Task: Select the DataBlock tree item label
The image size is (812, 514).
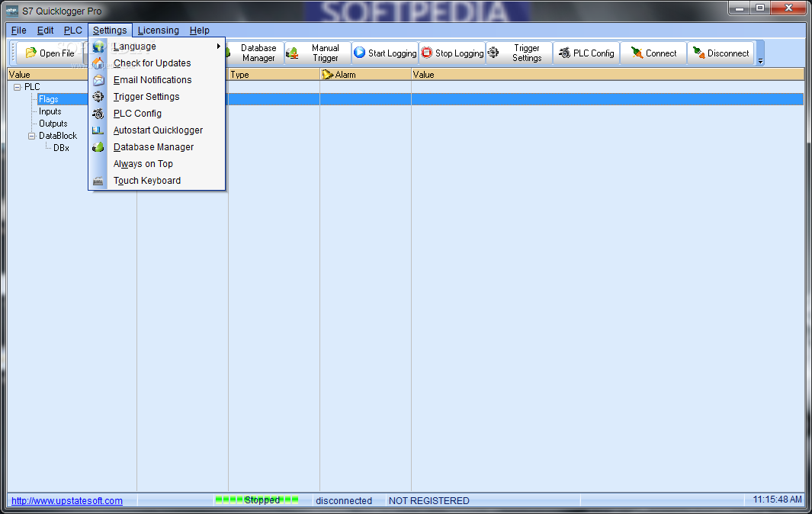Action: [57, 136]
